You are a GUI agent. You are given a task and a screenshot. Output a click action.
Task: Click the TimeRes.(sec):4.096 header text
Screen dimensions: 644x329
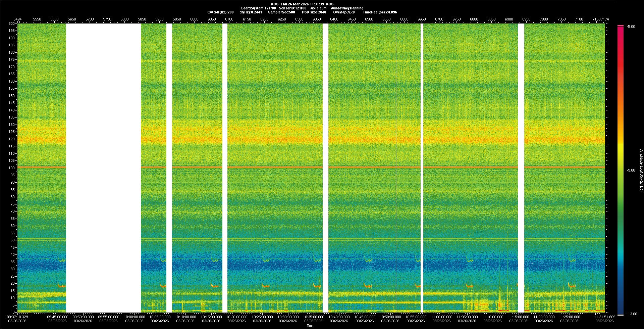(x=380, y=12)
